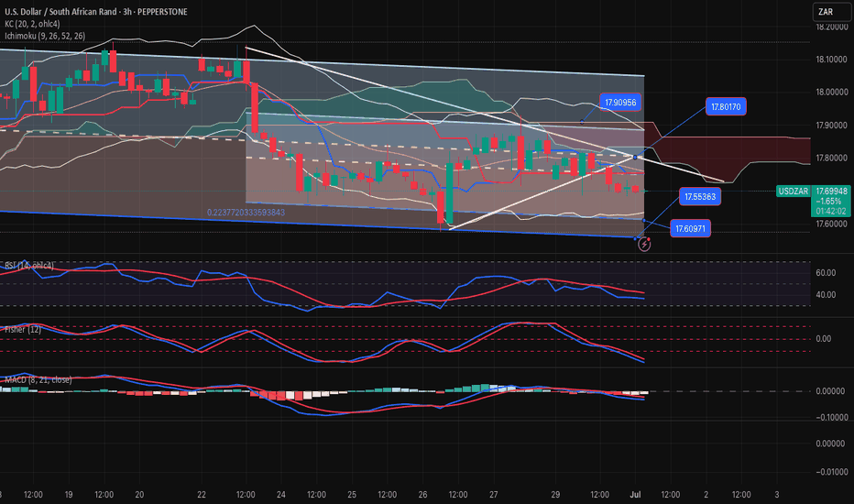Select the KC (20, 2, ohlc4) indicator legend
This screenshot has width=854, height=504.
pos(33,24)
